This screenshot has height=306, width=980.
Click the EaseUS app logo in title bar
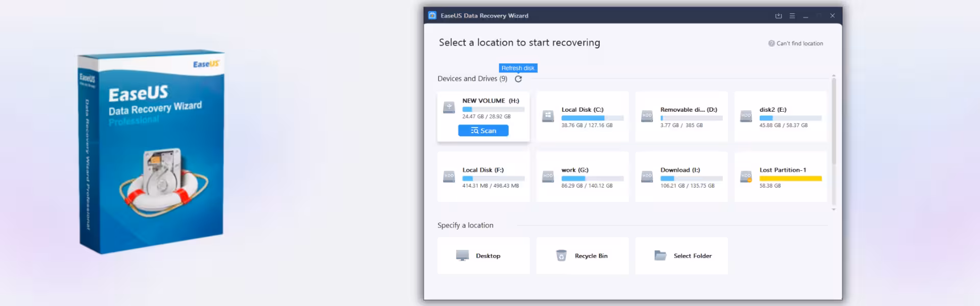[x=432, y=15]
